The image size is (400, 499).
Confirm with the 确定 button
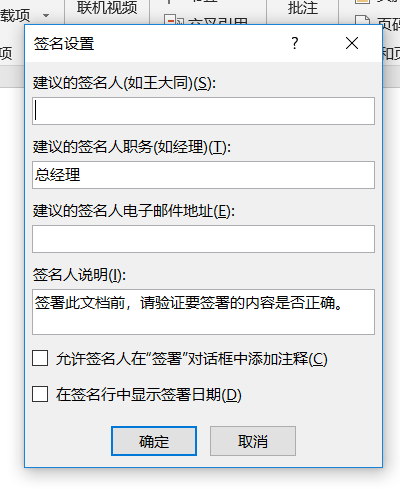[x=154, y=441]
